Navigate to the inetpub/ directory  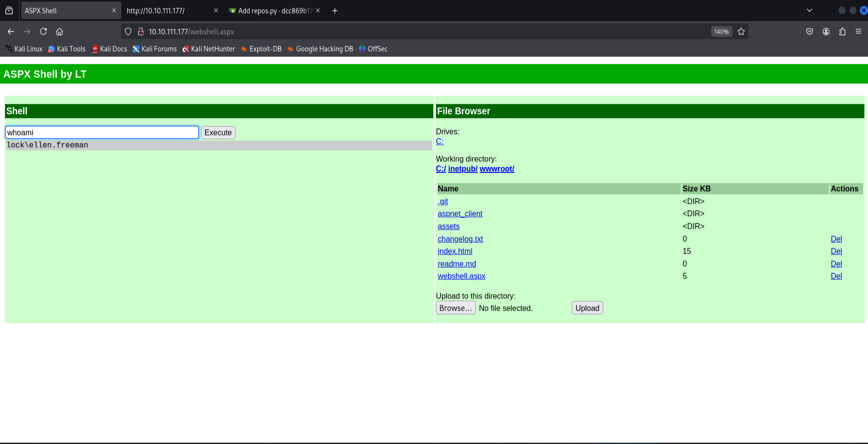coord(463,169)
